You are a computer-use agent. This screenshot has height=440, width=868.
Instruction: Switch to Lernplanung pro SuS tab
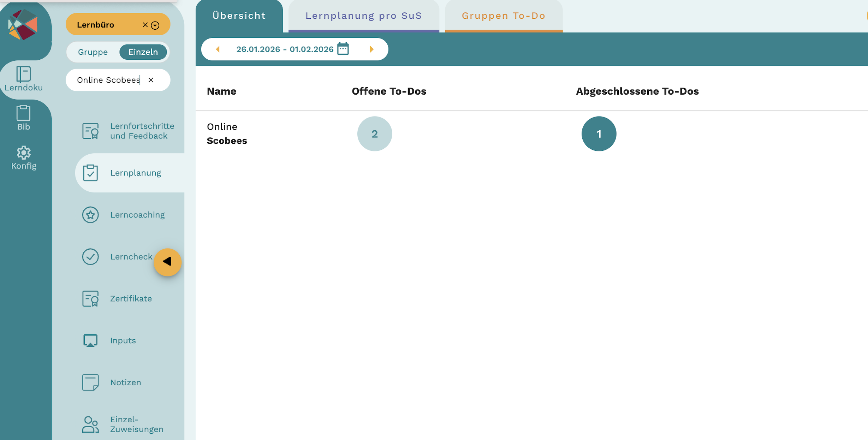click(x=363, y=16)
